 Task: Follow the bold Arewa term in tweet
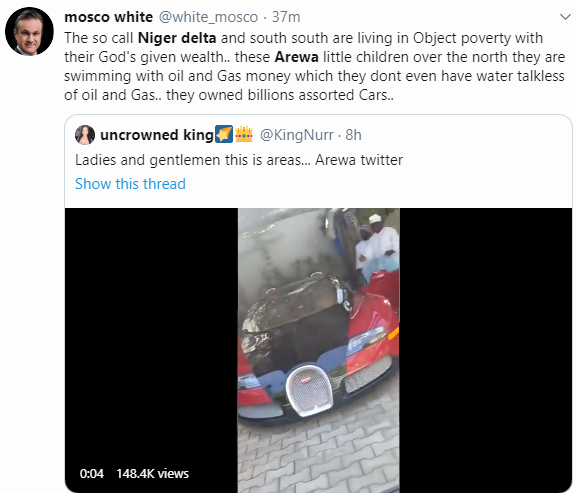(x=296, y=57)
